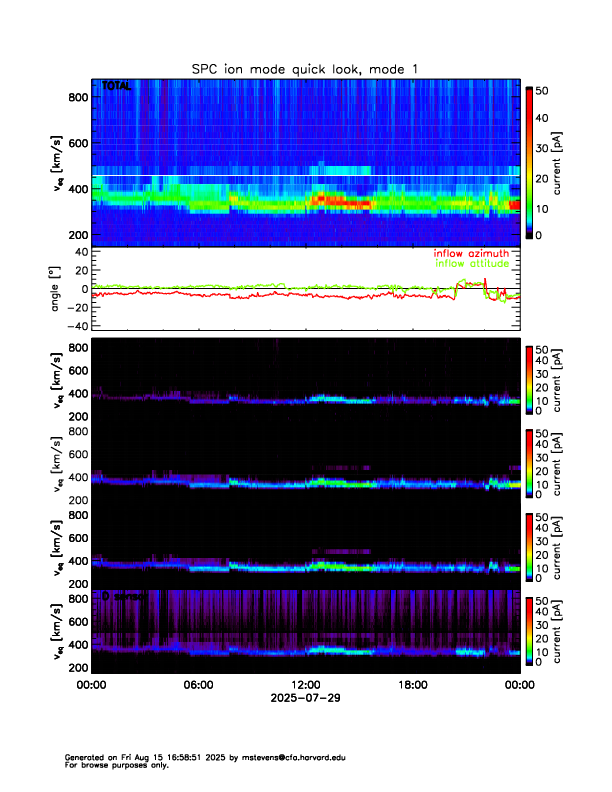This screenshot has width=612, height=792.
Task: Click the 06:00 time tick label
Action: (x=198, y=685)
